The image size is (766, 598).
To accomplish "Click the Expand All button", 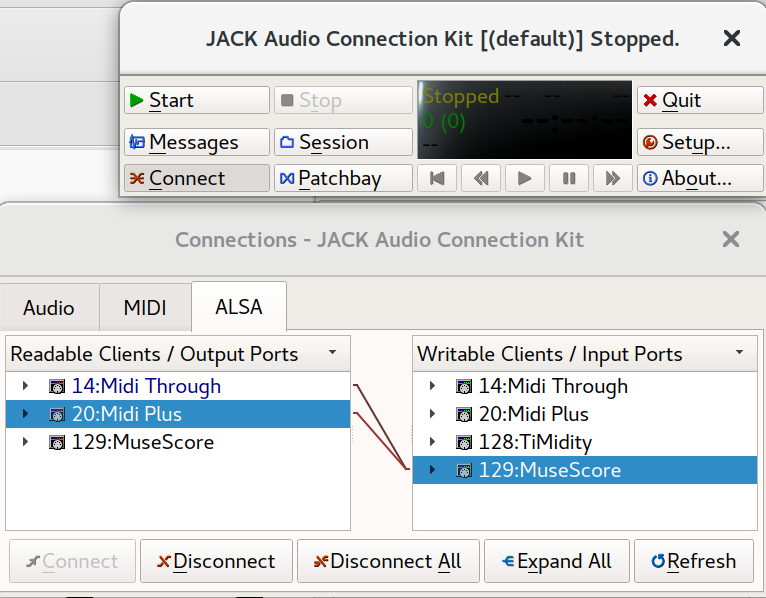I will point(556,561).
